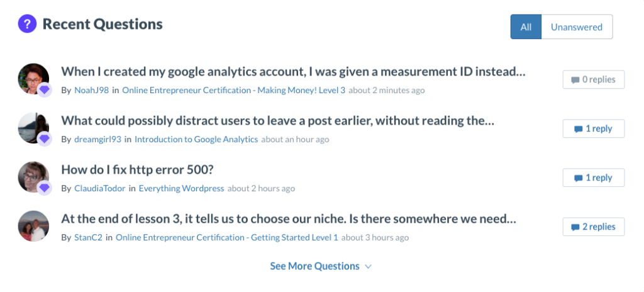
Task: View the 2 replies on the niche question
Action: coord(593,227)
